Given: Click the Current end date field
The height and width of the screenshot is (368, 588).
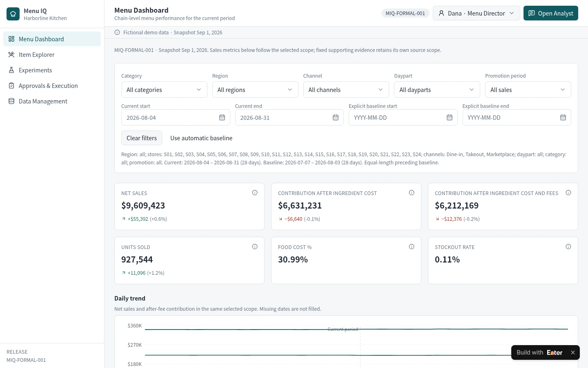Looking at the screenshot, I should 290,117.
